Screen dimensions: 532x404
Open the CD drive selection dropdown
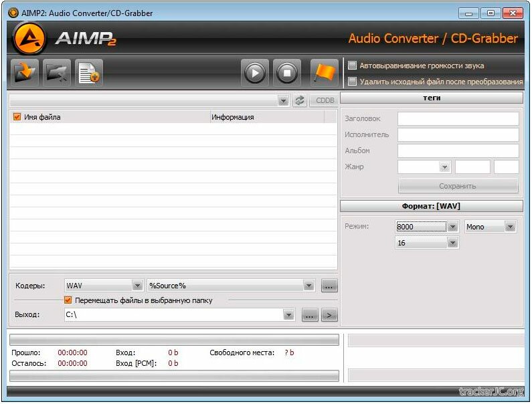tap(283, 100)
